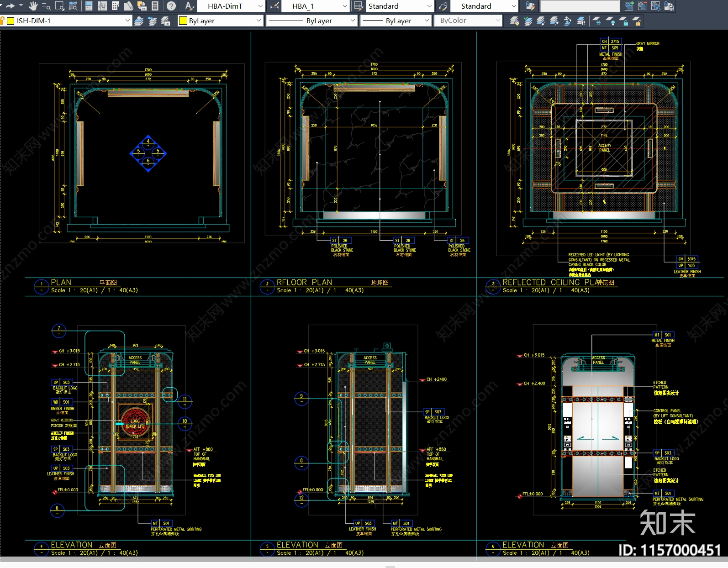Click yellow color swatch of ISH-DIM-1 layer
728x568 pixels.
tap(11, 21)
